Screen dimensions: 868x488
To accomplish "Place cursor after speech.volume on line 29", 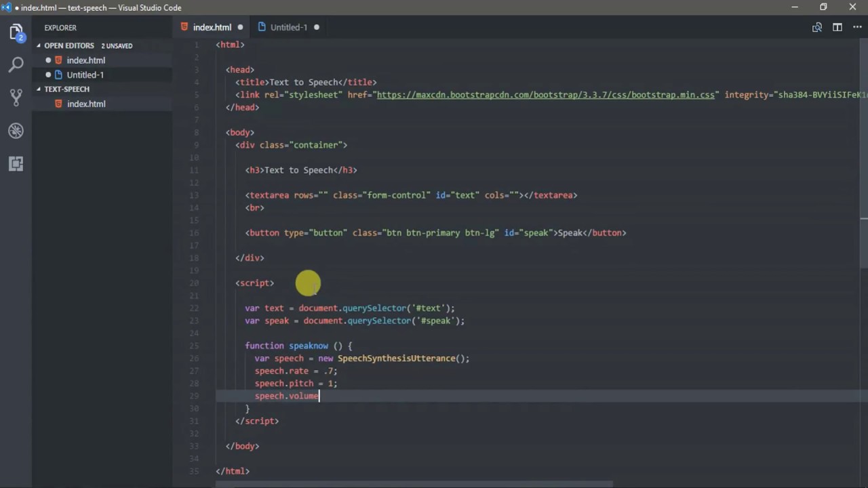I will pyautogui.click(x=319, y=396).
